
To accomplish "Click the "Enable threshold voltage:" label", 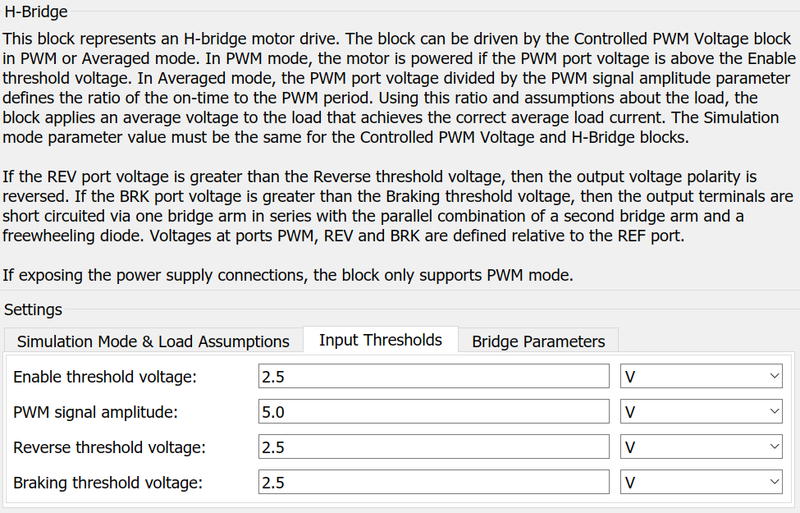I will tap(105, 376).
